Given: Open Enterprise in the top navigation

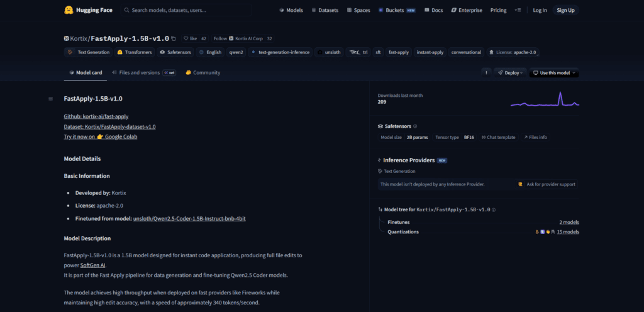Looking at the screenshot, I should click(x=467, y=10).
